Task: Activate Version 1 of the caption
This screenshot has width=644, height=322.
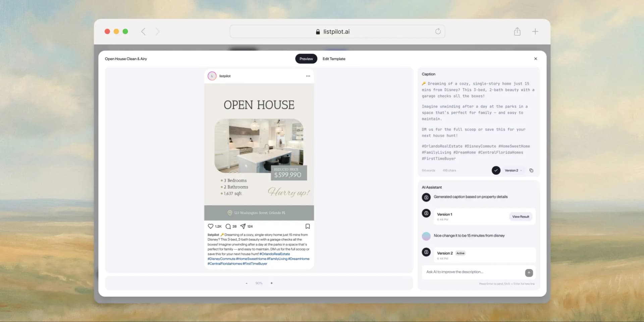Action: 445,214
